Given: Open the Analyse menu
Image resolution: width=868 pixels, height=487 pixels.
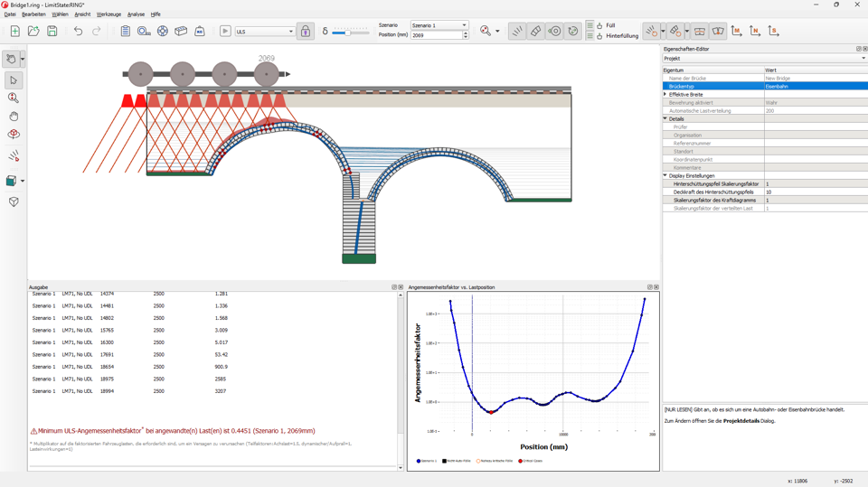Looking at the screenshot, I should pos(136,14).
